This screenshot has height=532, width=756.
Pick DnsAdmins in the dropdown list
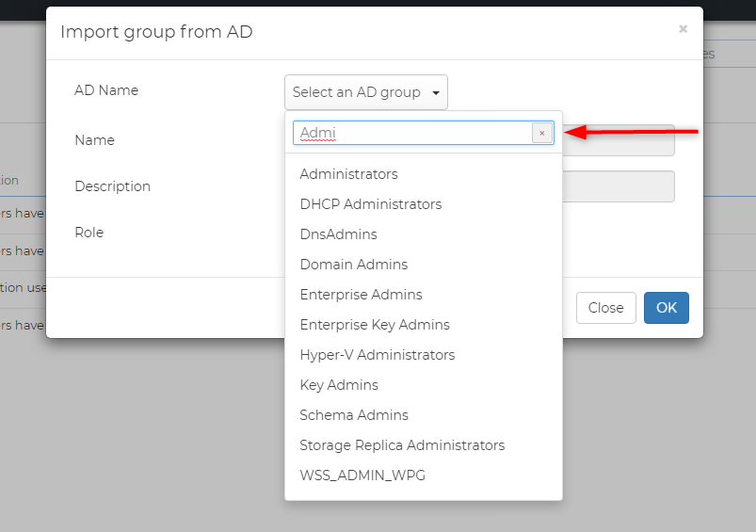338,234
